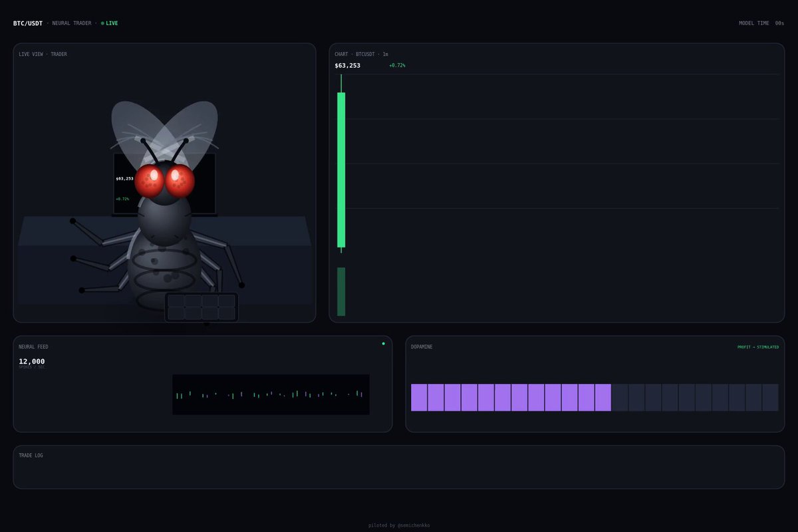Click the TRADE LOG panel label
The height and width of the screenshot is (532, 798).
click(31, 456)
